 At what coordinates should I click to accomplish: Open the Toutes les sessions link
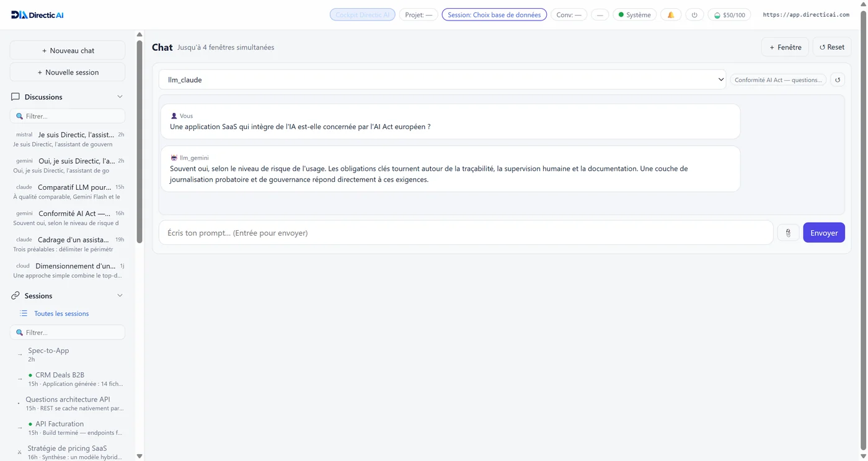(x=61, y=313)
